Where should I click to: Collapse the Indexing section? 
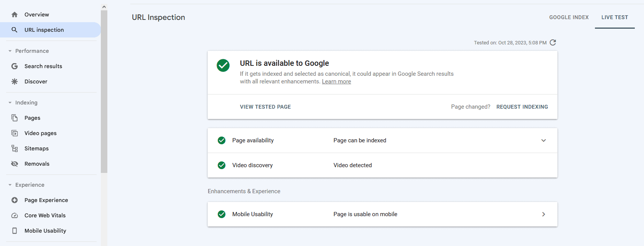pos(10,103)
